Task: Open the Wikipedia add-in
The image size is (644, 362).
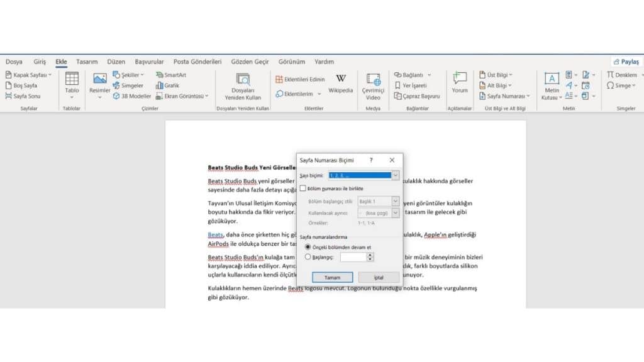Action: pyautogui.click(x=340, y=81)
